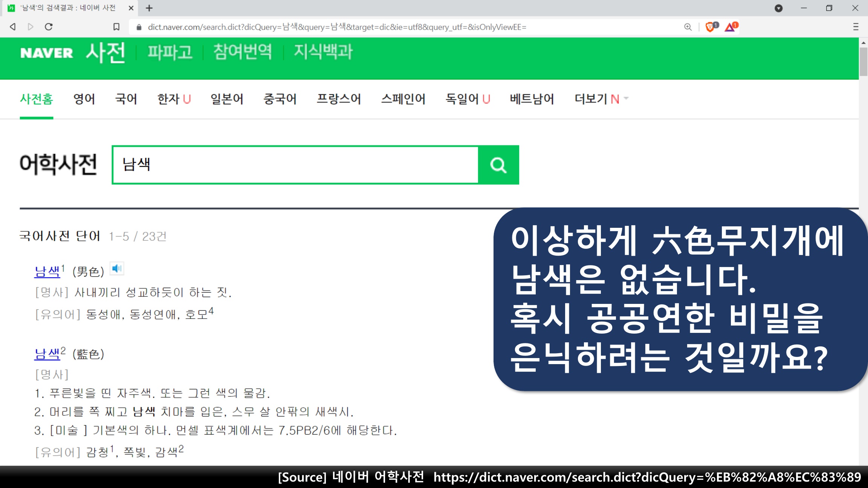Image resolution: width=868 pixels, height=488 pixels.
Task: Open the 남색¹ (男色) entry link
Action: click(x=47, y=271)
